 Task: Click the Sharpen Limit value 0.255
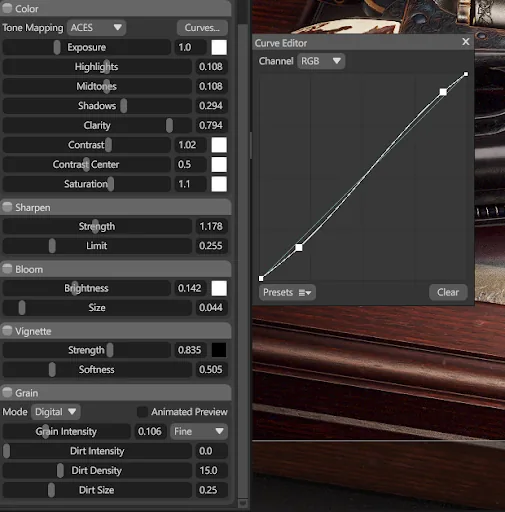pyautogui.click(x=211, y=246)
